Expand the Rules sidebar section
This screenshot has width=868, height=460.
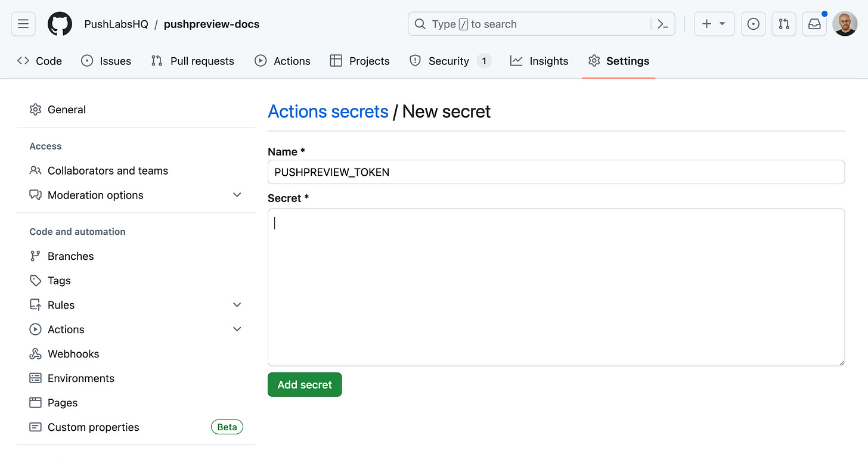click(x=237, y=304)
